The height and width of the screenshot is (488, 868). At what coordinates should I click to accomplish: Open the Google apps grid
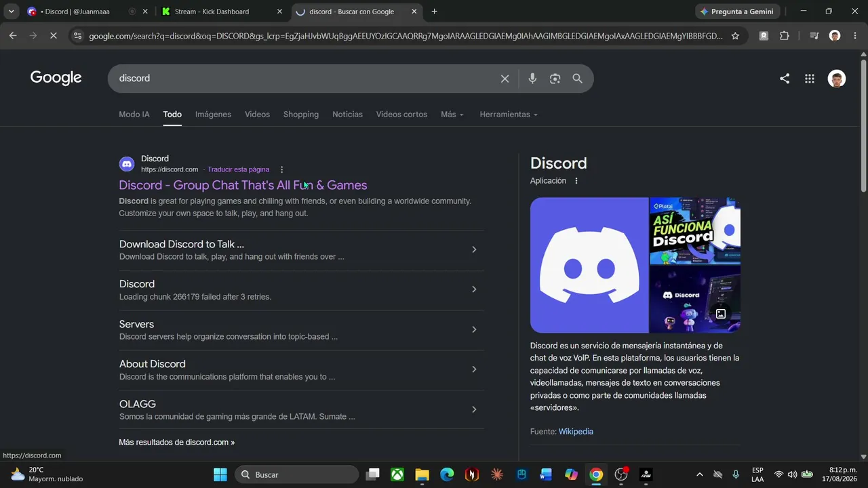tap(810, 79)
